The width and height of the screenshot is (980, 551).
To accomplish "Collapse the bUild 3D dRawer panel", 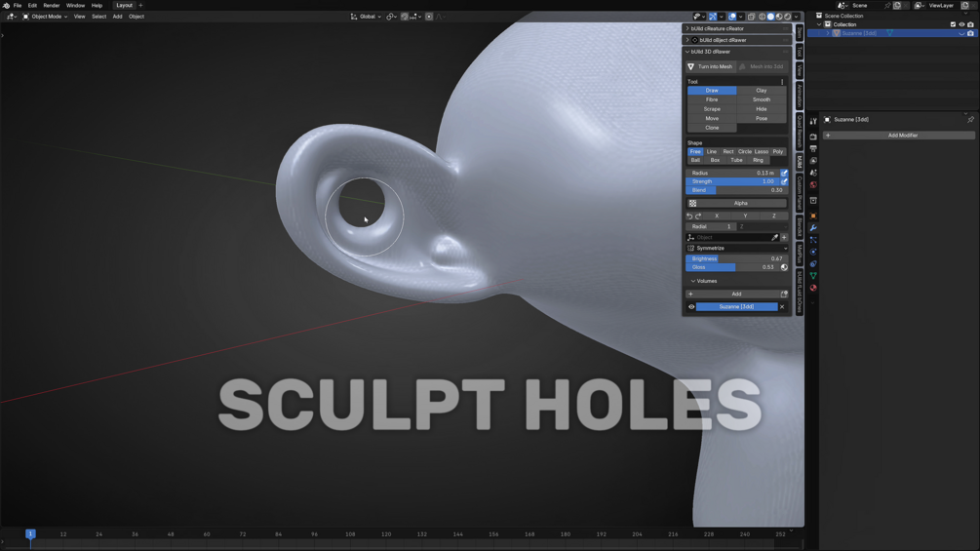I will [687, 52].
